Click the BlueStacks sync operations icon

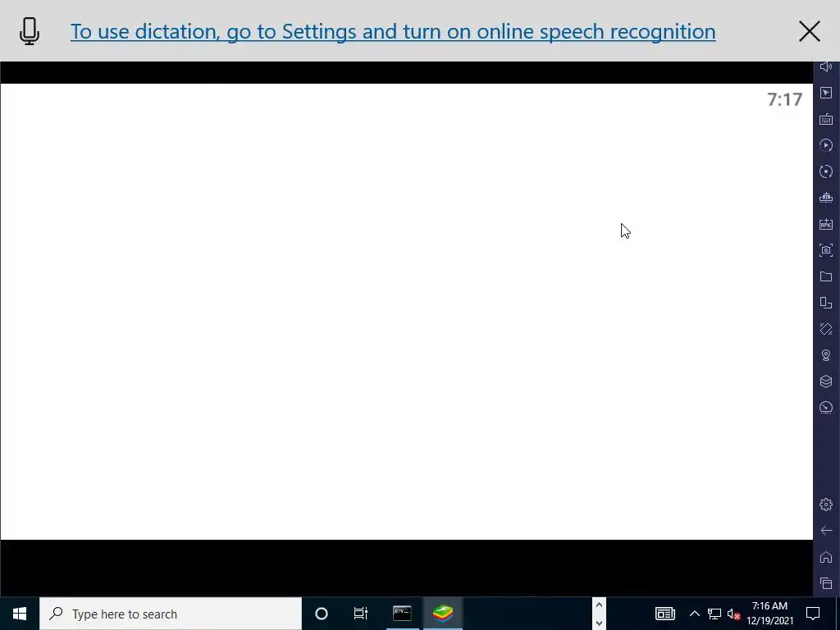(x=826, y=171)
